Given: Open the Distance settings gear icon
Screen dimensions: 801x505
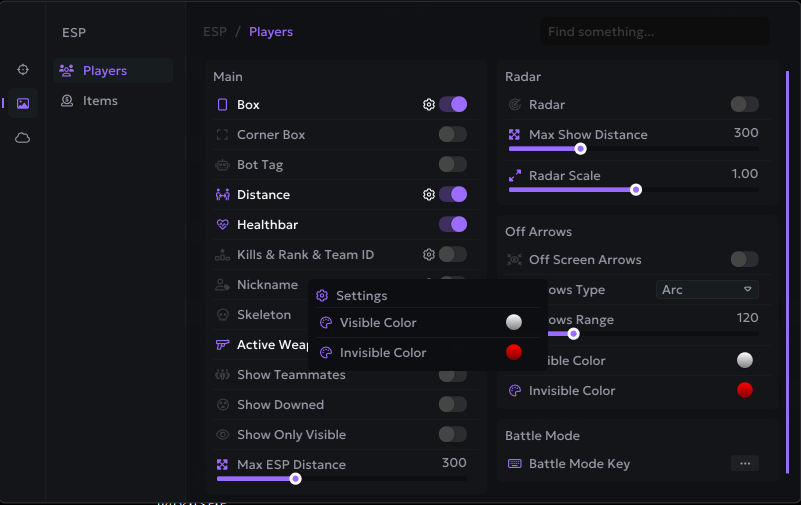Looking at the screenshot, I should coord(429,195).
